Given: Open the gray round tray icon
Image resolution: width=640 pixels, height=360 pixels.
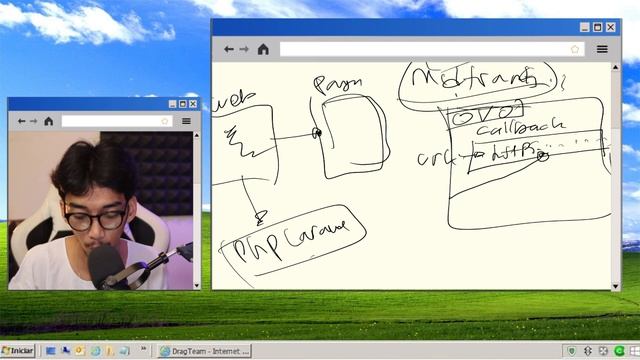Looking at the screenshot, I should click(x=603, y=351).
